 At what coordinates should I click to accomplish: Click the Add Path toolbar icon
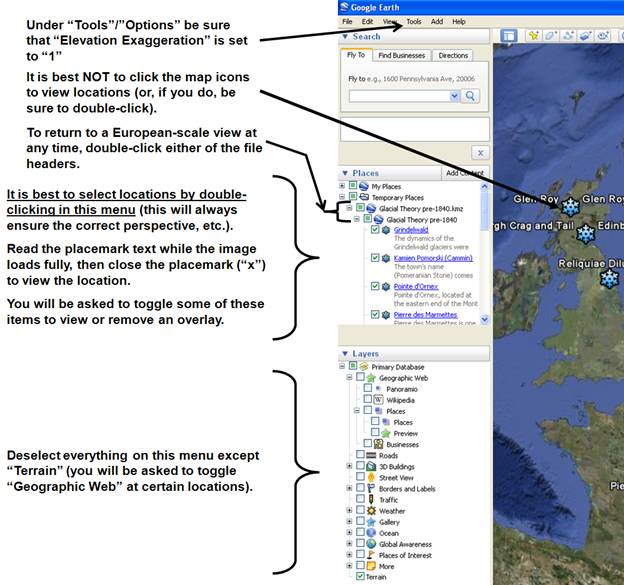tap(568, 36)
